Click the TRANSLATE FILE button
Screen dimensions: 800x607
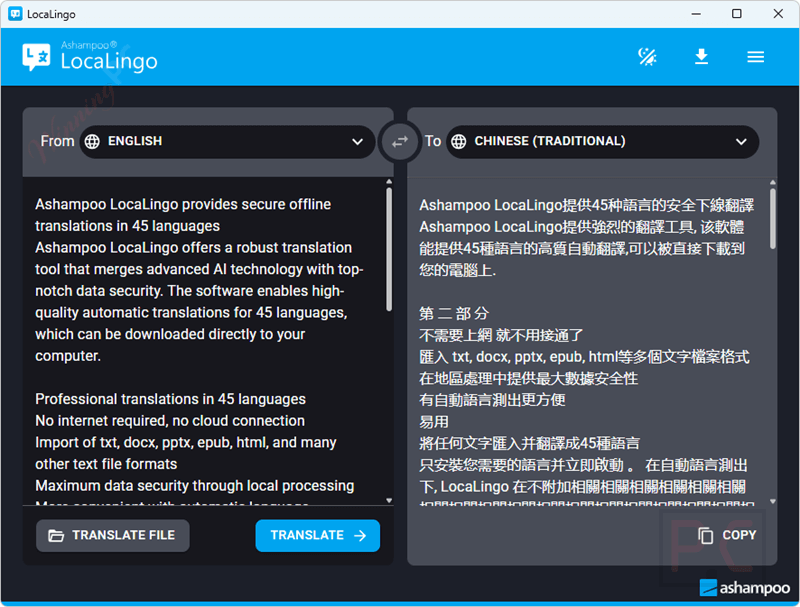pyautogui.click(x=113, y=536)
